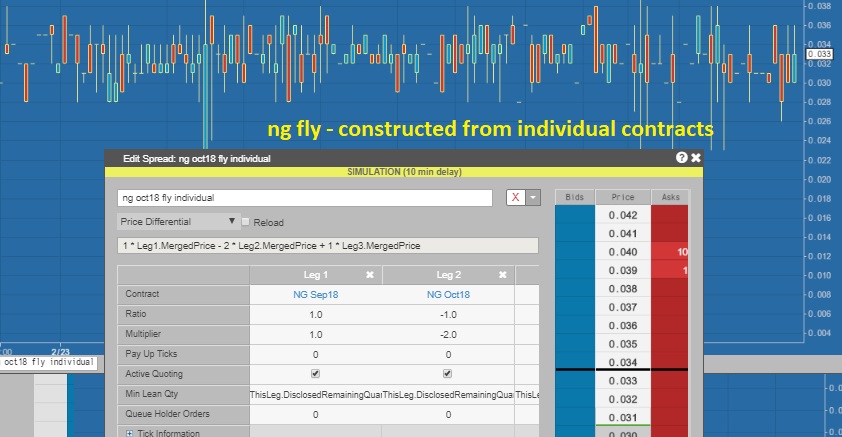Select price 0.036 in ladder
Viewport: 842px width, 437px height.
(x=623, y=325)
